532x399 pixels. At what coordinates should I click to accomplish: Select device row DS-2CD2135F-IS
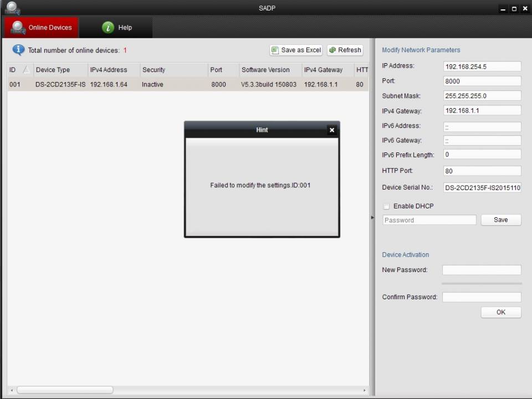(x=188, y=84)
